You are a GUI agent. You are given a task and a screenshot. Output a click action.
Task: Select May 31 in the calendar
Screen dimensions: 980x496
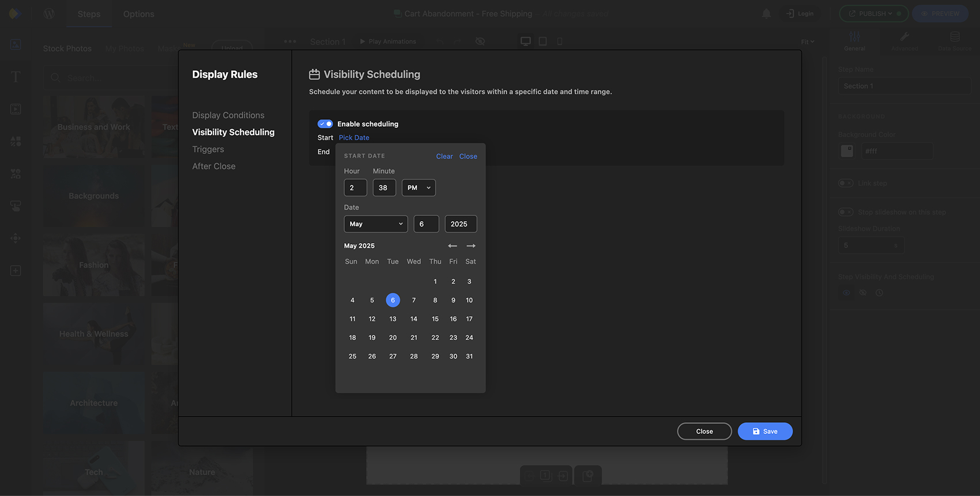click(469, 357)
